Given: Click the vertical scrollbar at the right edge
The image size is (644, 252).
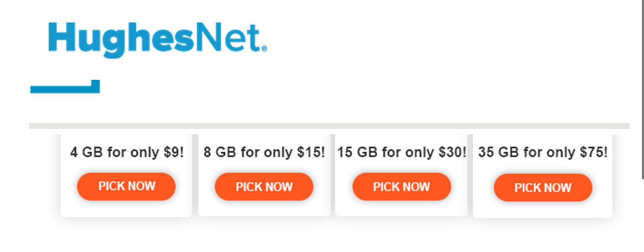Looking at the screenshot, I should pyautogui.click(x=643, y=83).
